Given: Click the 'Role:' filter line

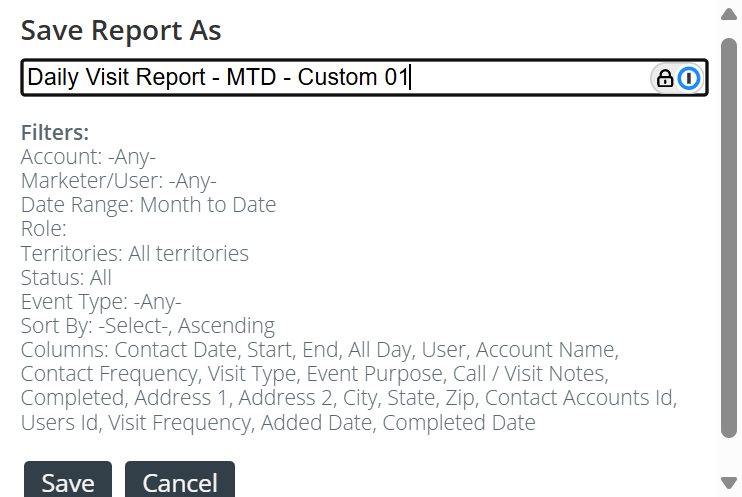Looking at the screenshot, I should point(44,229).
